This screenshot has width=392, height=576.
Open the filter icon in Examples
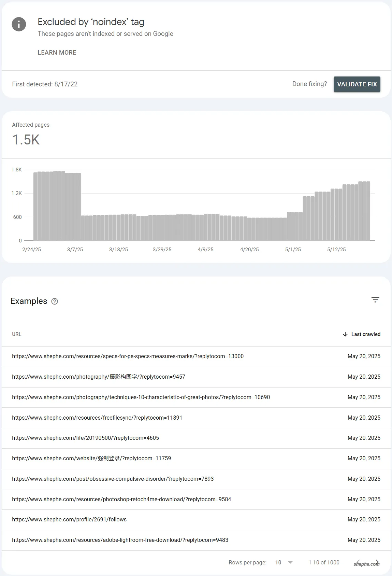(375, 300)
